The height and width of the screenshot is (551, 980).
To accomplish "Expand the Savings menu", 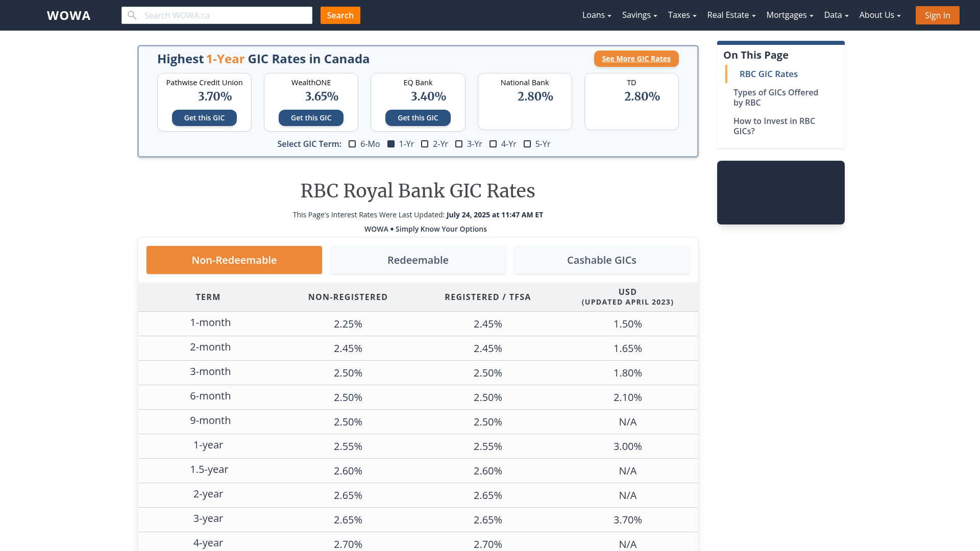I will [x=640, y=15].
